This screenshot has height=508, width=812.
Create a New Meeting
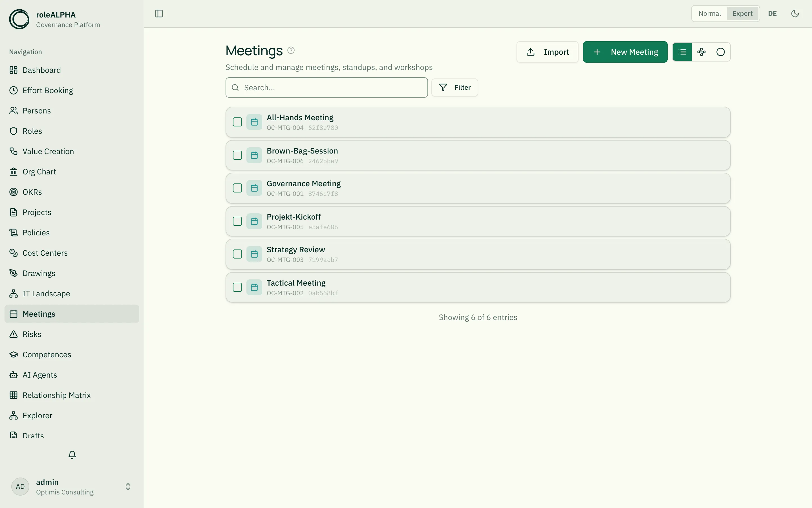[625, 52]
